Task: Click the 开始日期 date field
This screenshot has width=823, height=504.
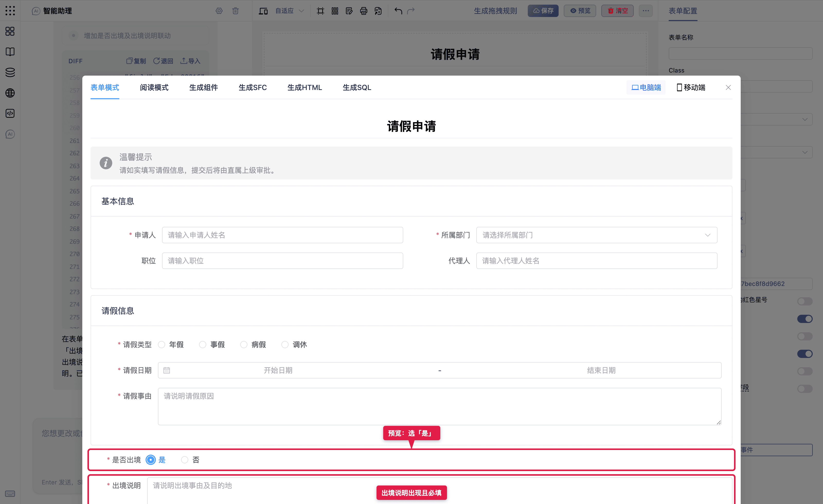Action: coord(278,370)
